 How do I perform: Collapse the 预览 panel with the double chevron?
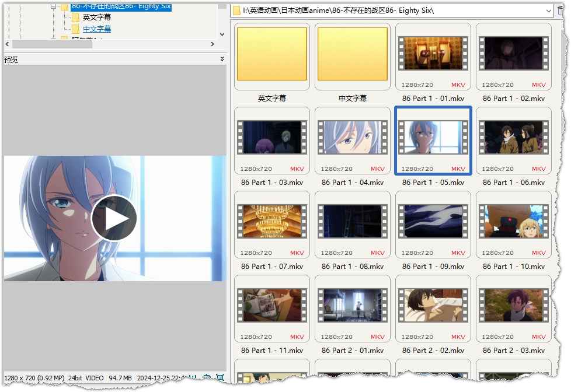[x=222, y=58]
